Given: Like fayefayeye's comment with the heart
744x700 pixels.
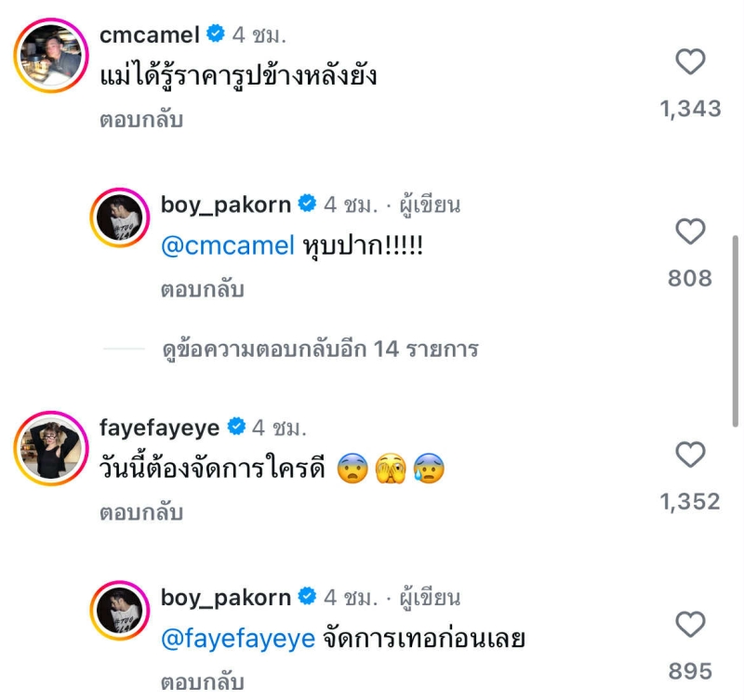Looking at the screenshot, I should 690,456.
